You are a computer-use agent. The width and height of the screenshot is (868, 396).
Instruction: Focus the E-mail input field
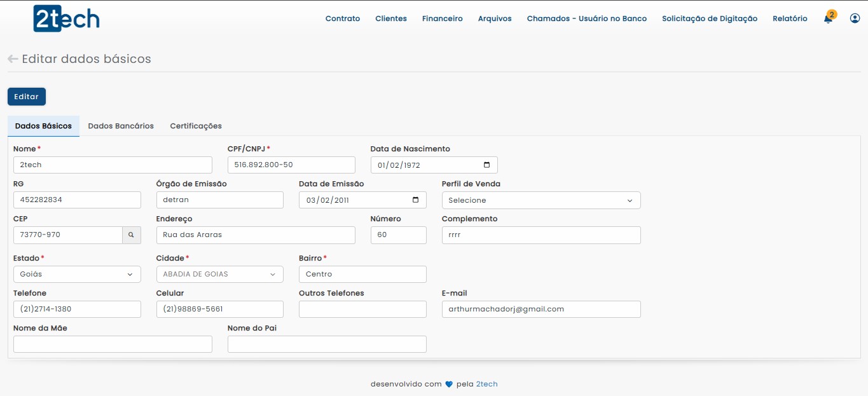pos(541,310)
